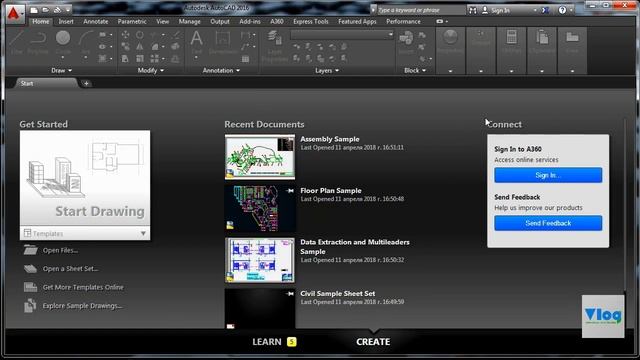Click the Table icon in Annotation panel

point(245,59)
